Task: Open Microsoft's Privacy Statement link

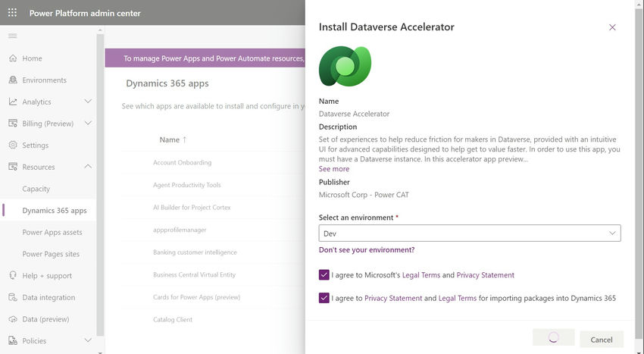Action: [x=485, y=275]
